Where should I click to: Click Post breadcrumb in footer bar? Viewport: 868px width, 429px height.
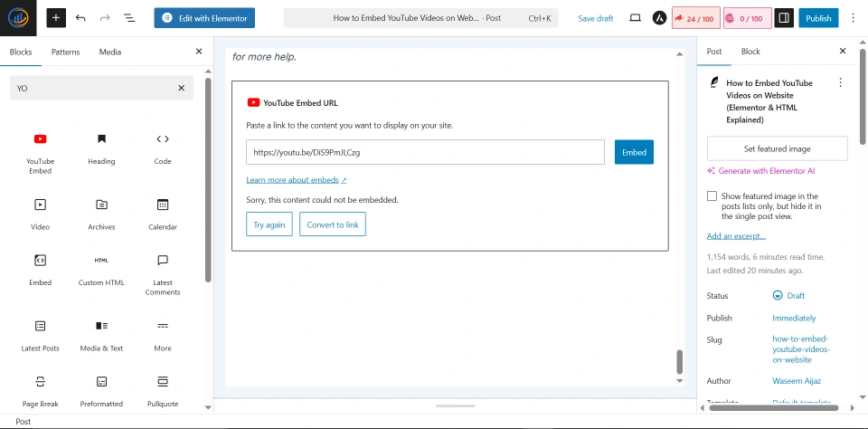coord(24,422)
